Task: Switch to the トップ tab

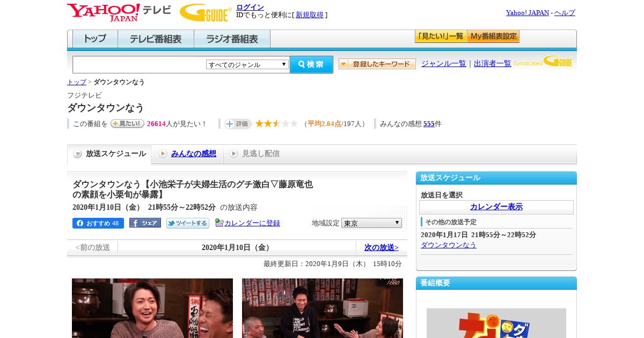Action: 95,39
